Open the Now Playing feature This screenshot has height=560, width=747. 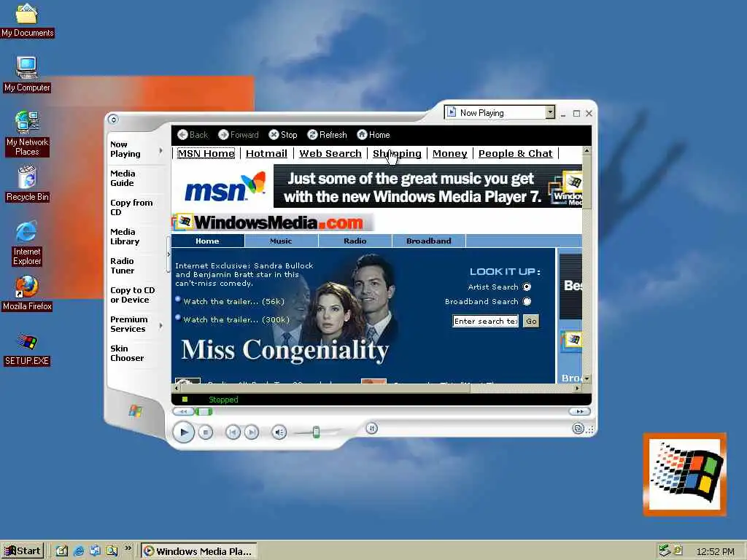(125, 149)
